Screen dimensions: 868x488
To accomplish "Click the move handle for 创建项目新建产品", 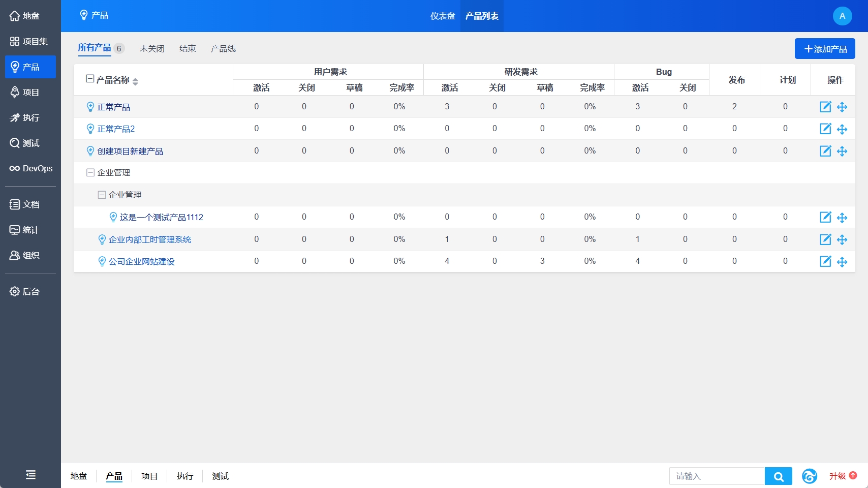I will coord(842,151).
